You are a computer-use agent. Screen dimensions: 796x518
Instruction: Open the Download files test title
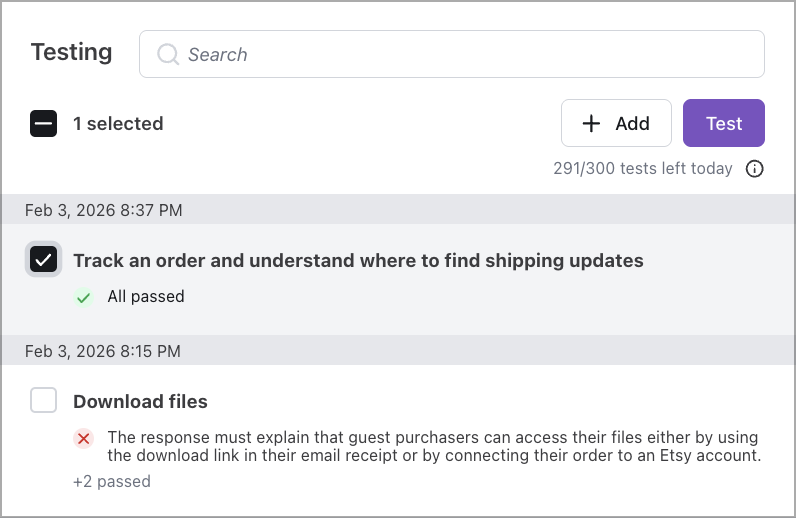coord(140,402)
